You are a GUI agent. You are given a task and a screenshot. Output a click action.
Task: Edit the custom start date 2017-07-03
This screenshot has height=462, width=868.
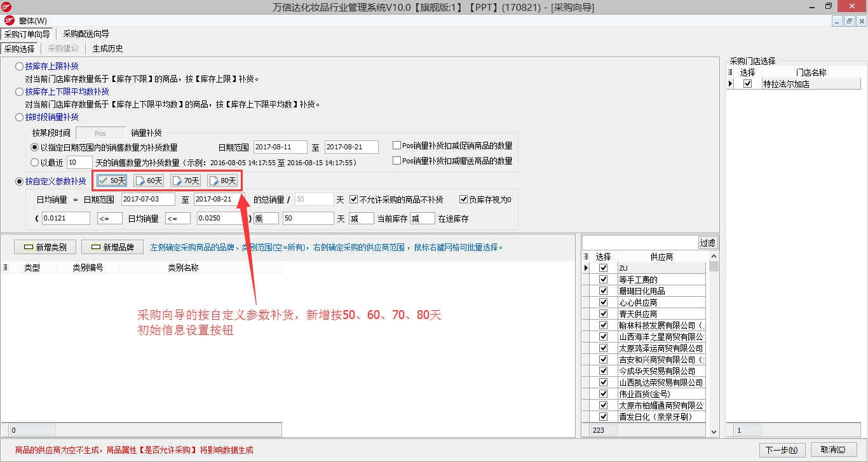point(148,200)
